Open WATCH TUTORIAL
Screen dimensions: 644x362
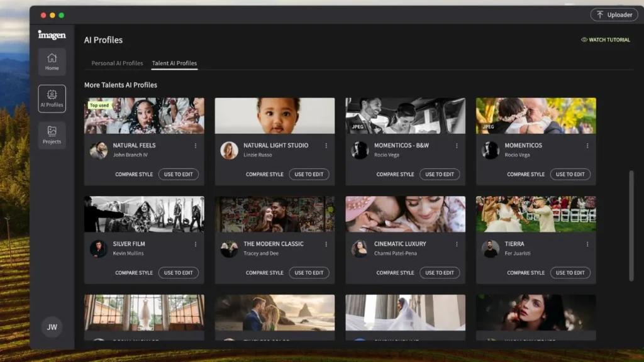click(608, 40)
